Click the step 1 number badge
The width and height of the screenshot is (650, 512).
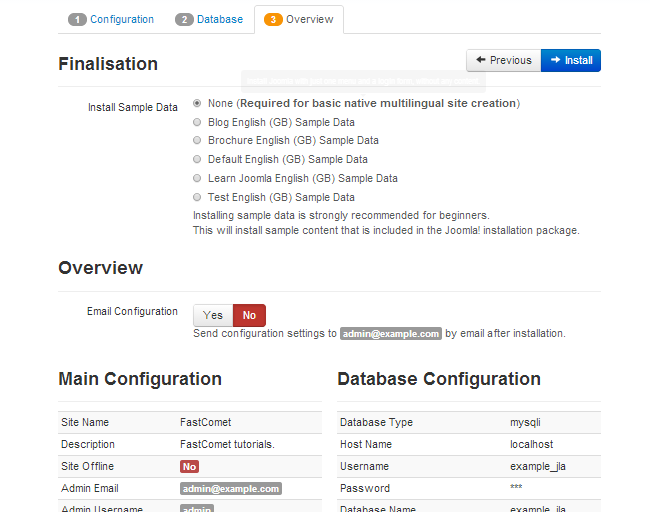[x=77, y=20]
